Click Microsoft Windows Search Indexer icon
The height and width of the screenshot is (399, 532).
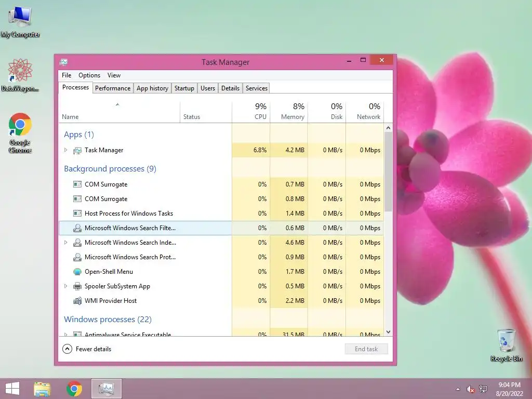click(x=77, y=243)
